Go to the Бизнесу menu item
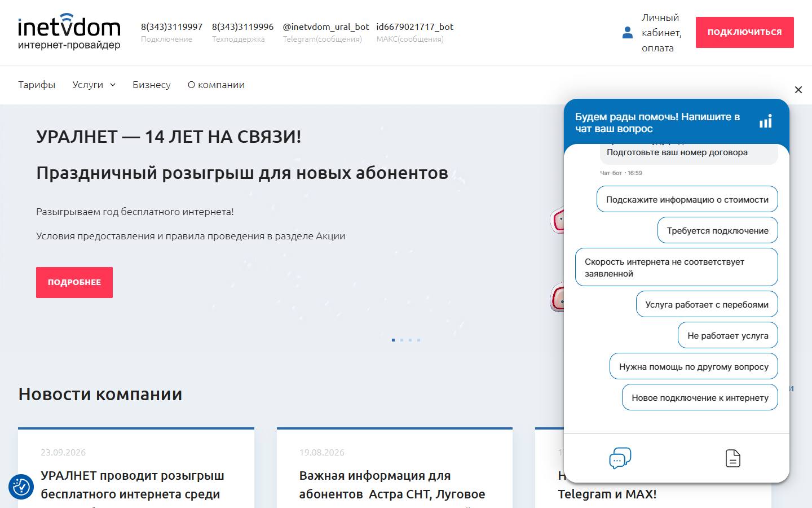 tap(152, 85)
